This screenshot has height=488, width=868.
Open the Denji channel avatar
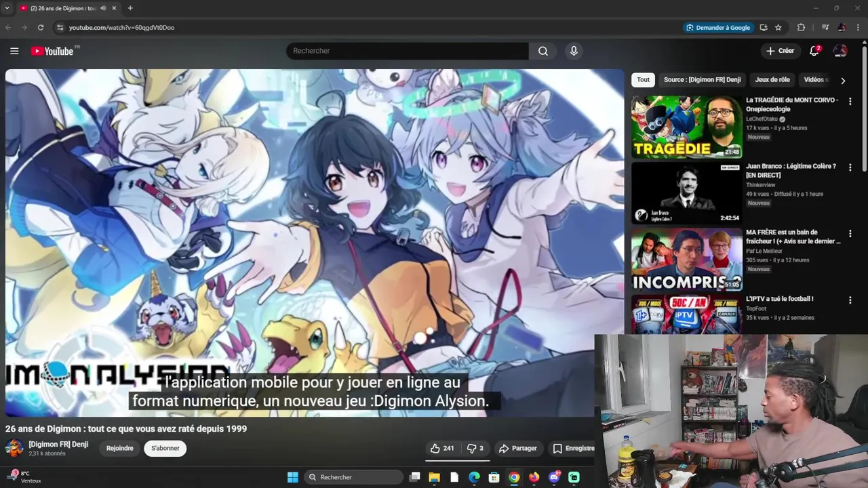[14, 448]
